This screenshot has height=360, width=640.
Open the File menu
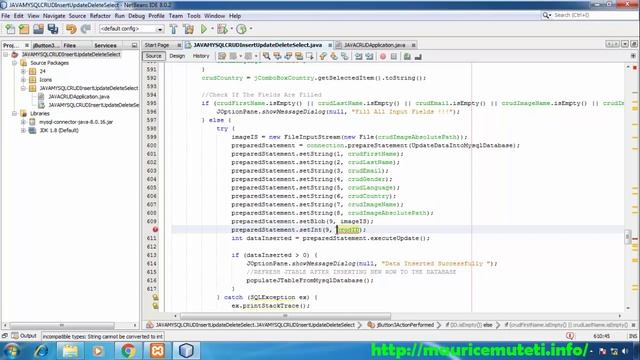[x=6, y=16]
